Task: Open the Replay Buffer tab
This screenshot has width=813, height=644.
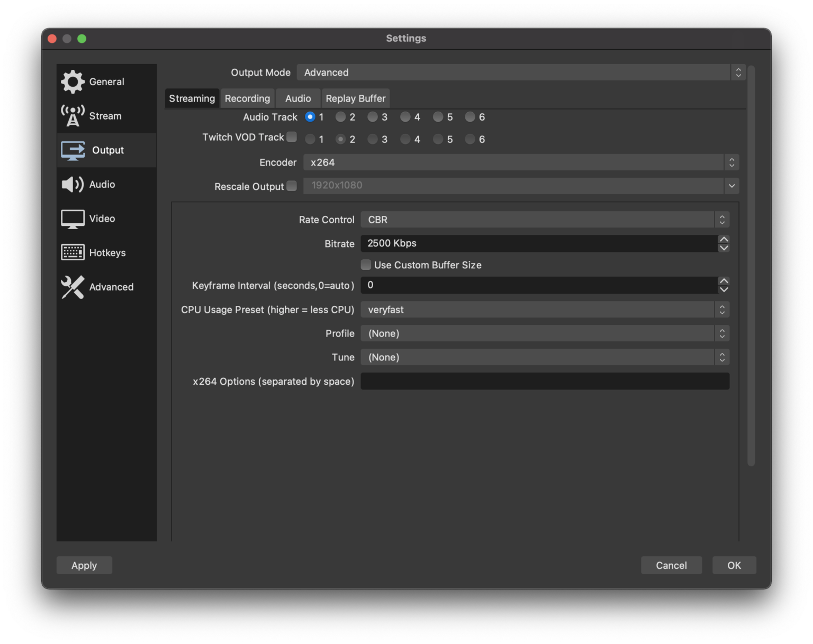Action: pyautogui.click(x=355, y=98)
